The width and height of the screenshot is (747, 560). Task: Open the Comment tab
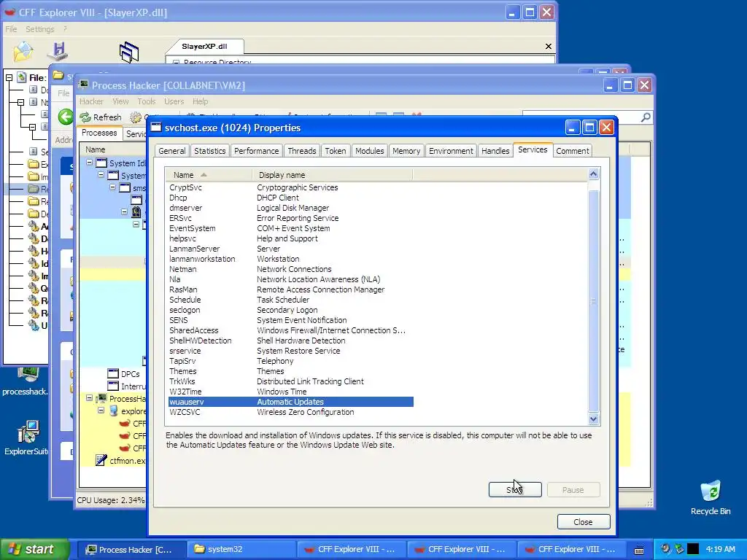[x=572, y=151]
